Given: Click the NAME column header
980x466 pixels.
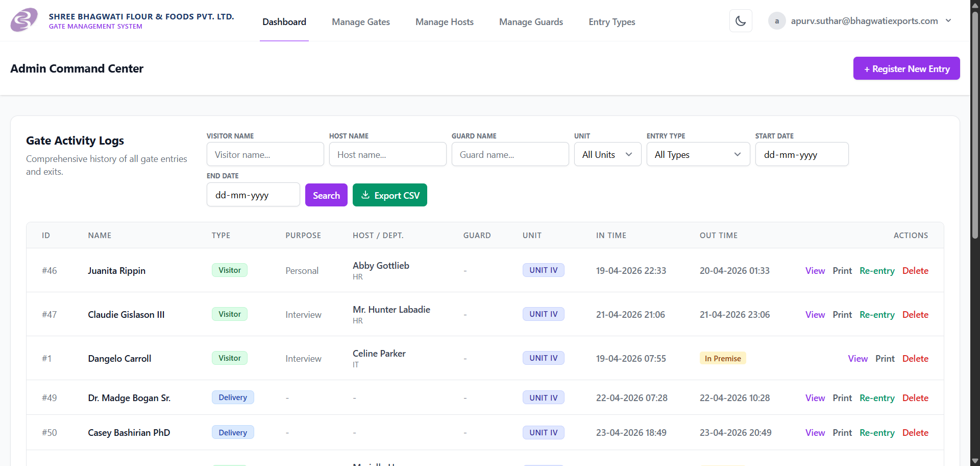Looking at the screenshot, I should coord(100,236).
